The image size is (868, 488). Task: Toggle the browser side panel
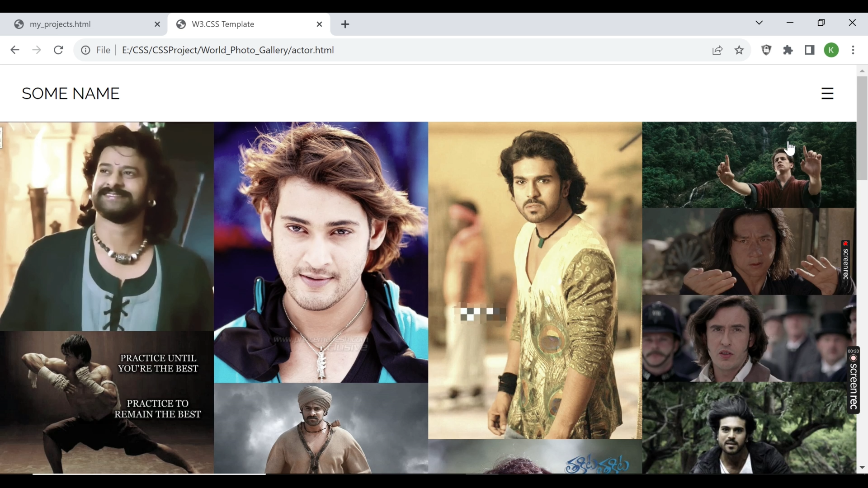[810, 50]
